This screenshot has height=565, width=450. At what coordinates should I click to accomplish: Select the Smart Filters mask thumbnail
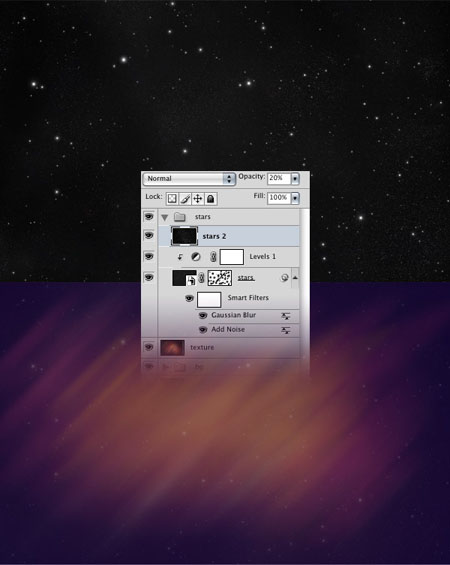[209, 299]
